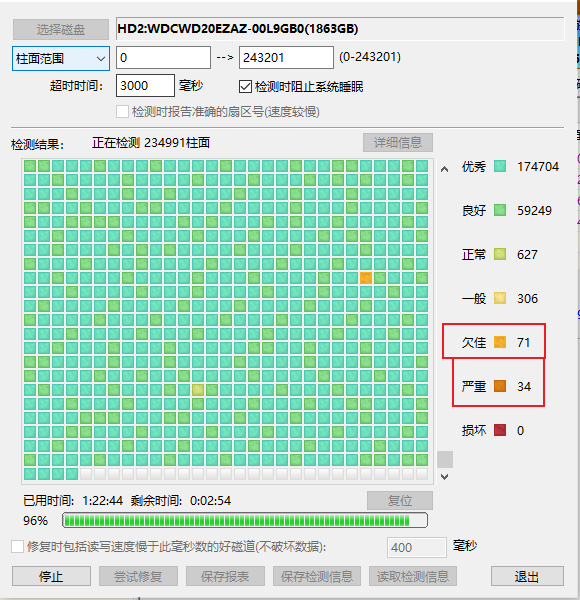Uncheck 检测时阻止系统睡眠 checkbox

[x=245, y=86]
